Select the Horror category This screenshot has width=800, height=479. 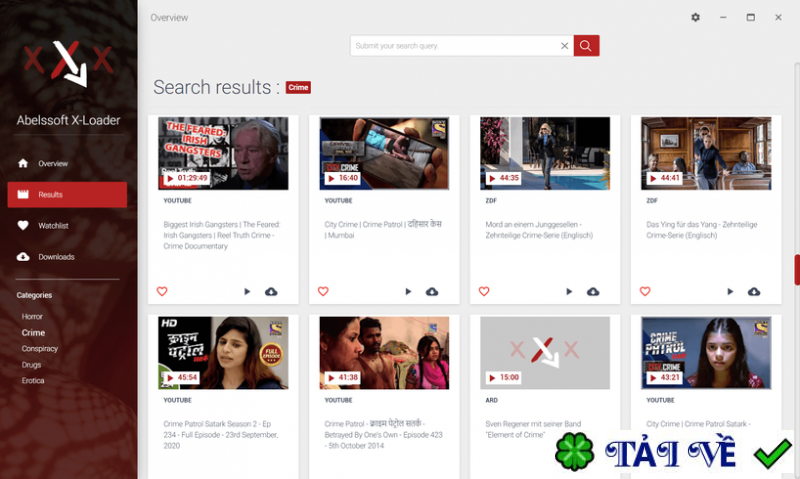pos(32,316)
